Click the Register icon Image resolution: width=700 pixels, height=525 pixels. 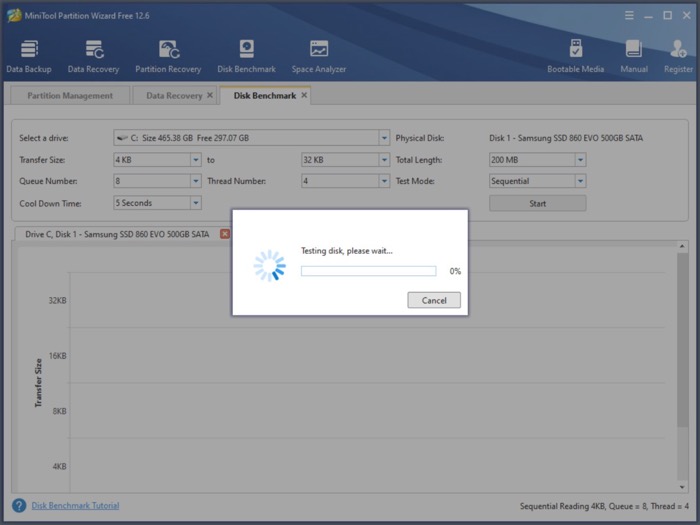[678, 56]
